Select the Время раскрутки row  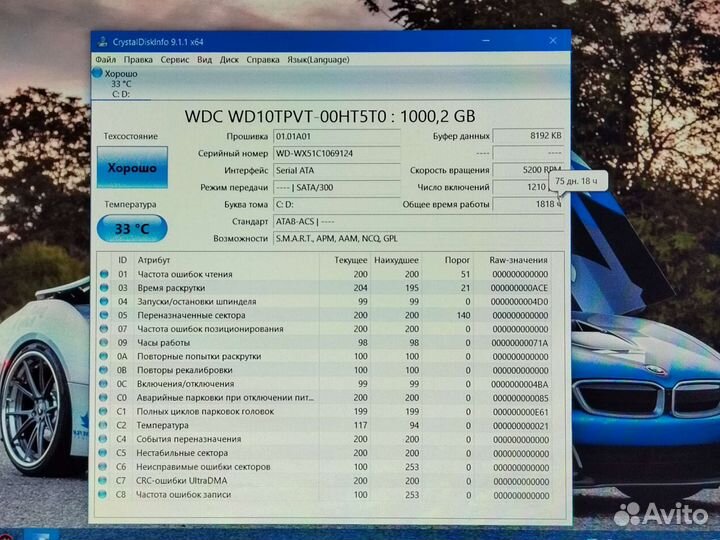tap(324, 288)
